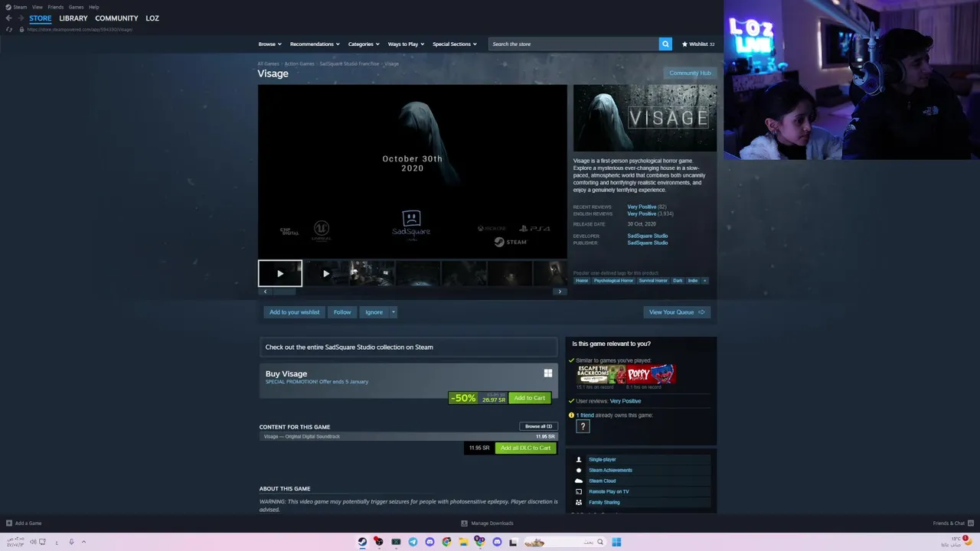Viewport: 980px width, 551px height.
Task: Click the search magnifier button
Action: click(x=665, y=44)
